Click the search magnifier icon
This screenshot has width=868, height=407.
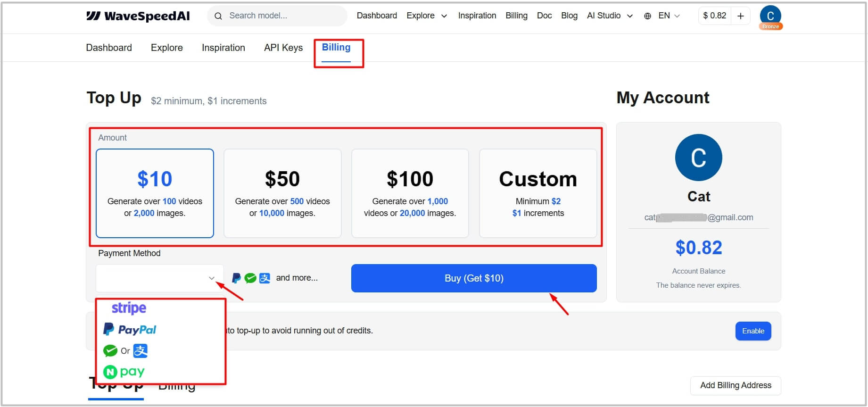[x=218, y=16]
